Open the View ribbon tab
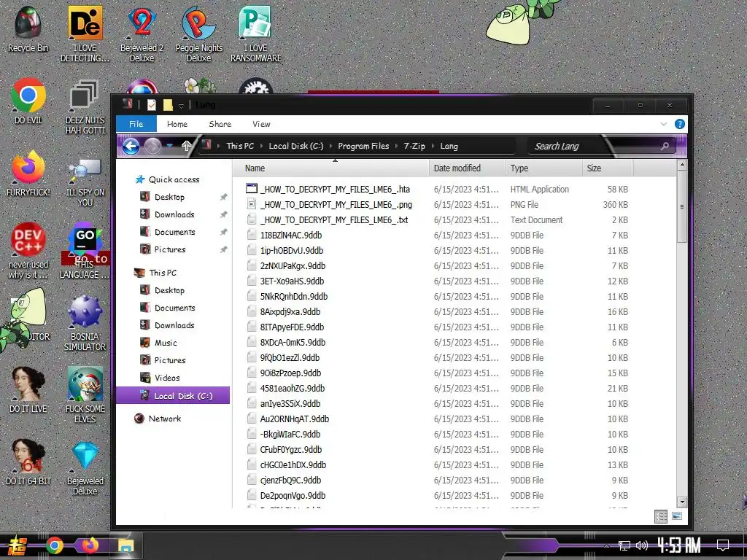 [x=261, y=124]
